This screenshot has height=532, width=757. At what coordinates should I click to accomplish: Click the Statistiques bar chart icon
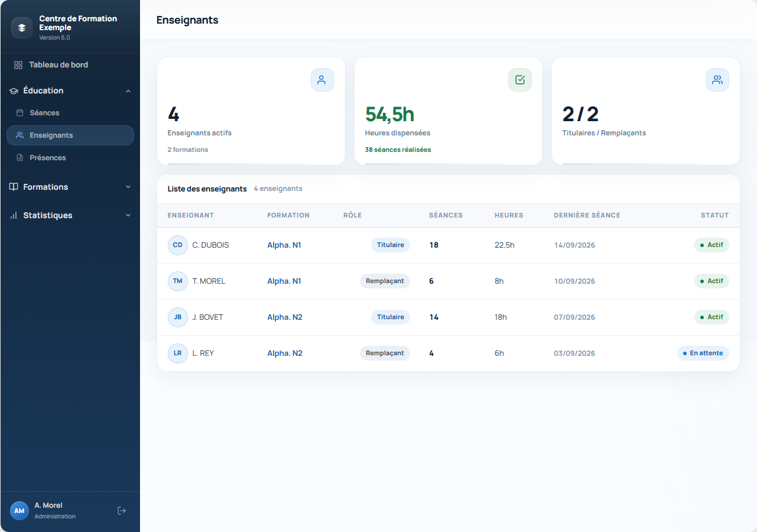coord(14,215)
